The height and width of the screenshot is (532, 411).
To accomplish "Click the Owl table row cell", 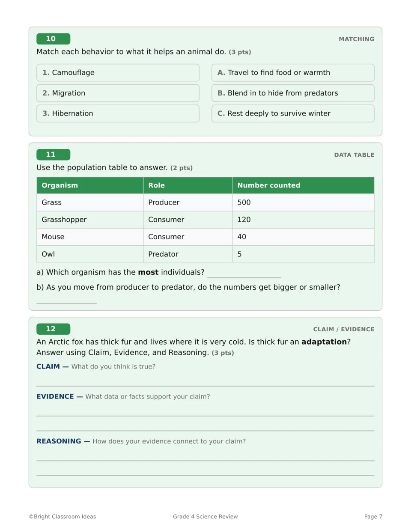I will (x=90, y=254).
